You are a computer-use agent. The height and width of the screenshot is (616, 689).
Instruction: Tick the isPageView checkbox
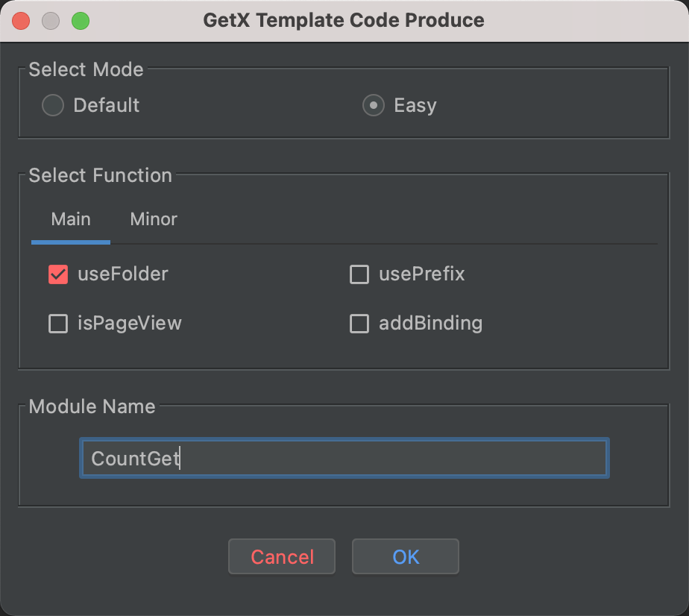[58, 324]
